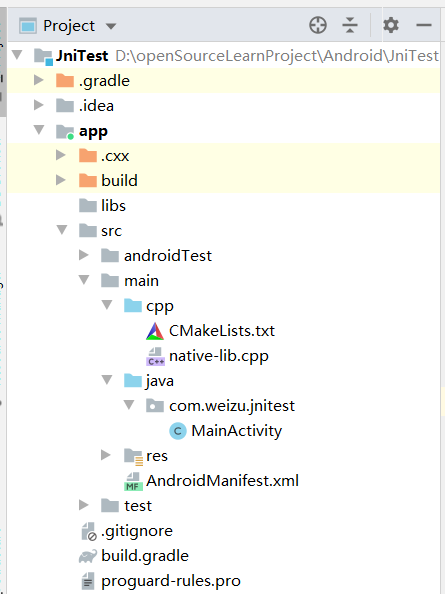Expand the res folder arrow
This screenshot has height=594, width=445.
(106, 455)
